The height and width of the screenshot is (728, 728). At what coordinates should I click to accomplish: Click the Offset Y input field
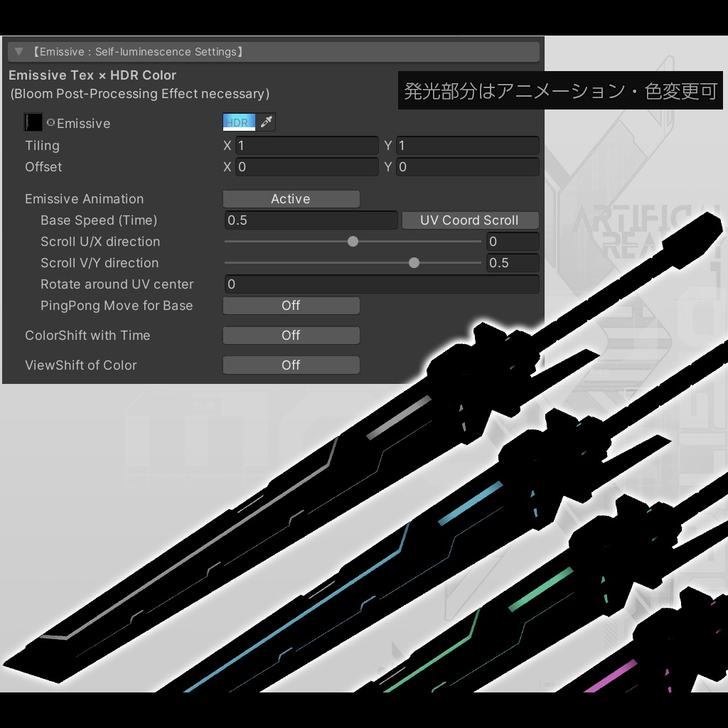(x=468, y=167)
